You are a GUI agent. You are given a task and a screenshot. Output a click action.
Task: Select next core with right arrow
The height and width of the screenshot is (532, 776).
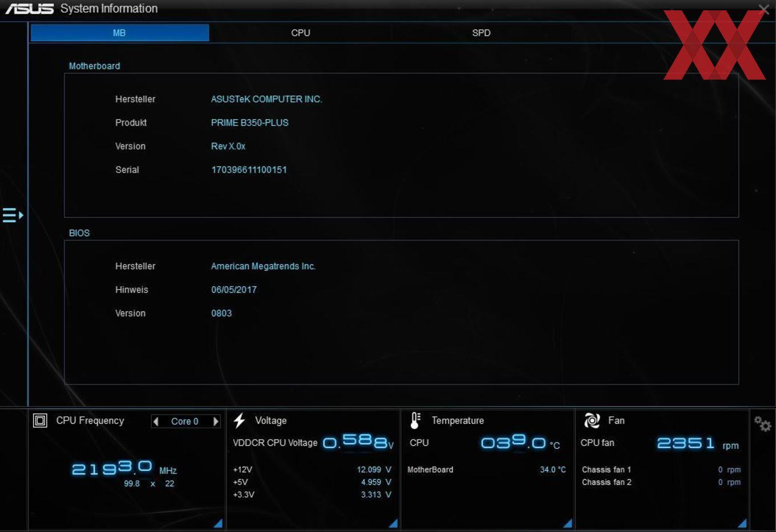(x=216, y=421)
